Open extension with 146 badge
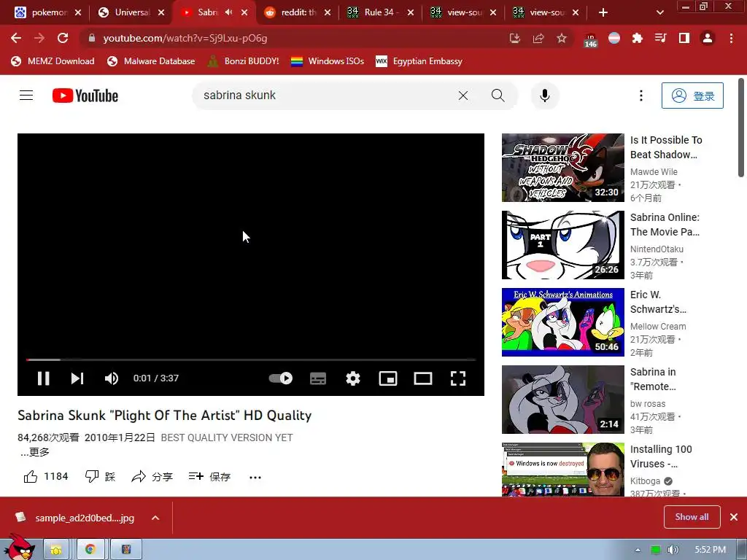The width and height of the screenshot is (747, 560). tap(590, 39)
